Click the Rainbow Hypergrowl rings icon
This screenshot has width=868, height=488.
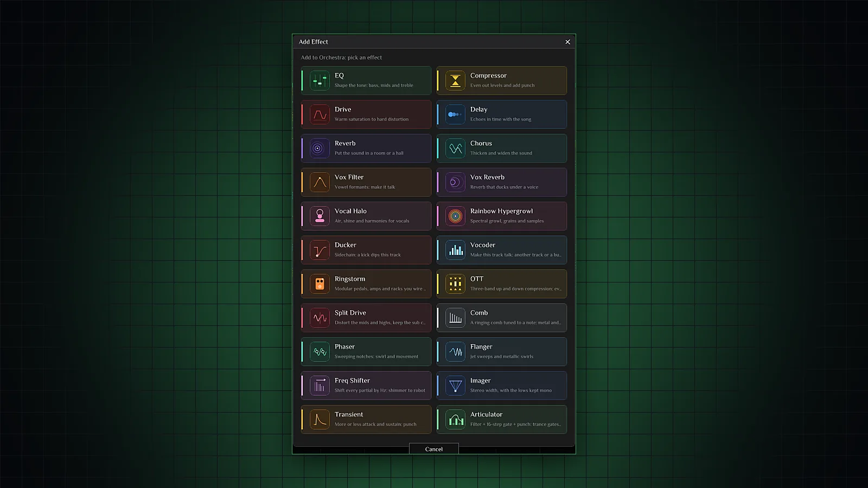pyautogui.click(x=455, y=216)
